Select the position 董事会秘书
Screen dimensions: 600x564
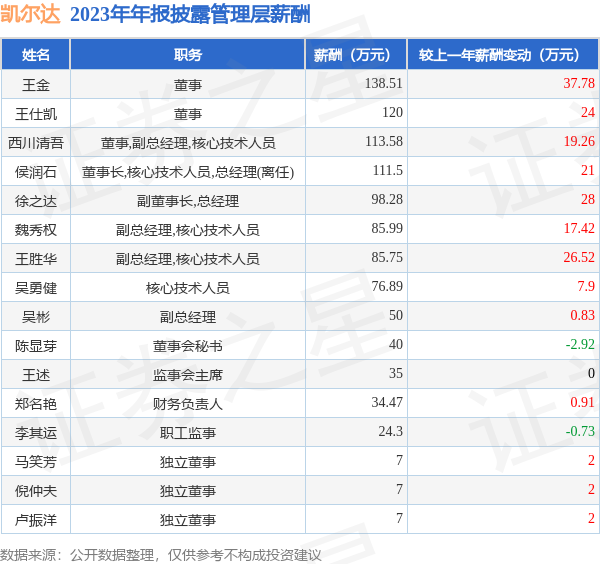click(188, 346)
